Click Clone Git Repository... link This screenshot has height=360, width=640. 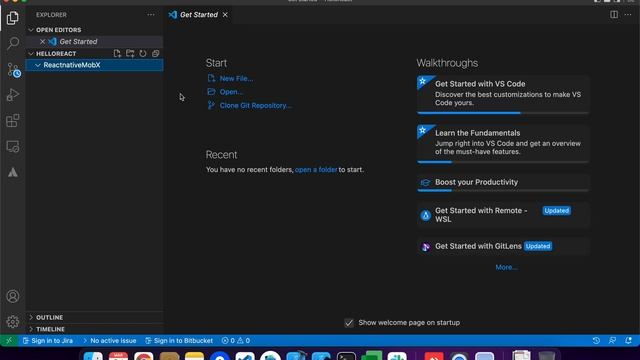(x=256, y=105)
